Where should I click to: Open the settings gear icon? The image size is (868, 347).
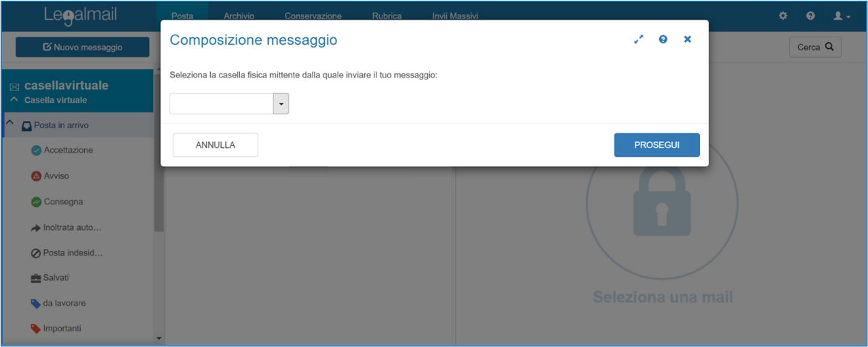783,16
